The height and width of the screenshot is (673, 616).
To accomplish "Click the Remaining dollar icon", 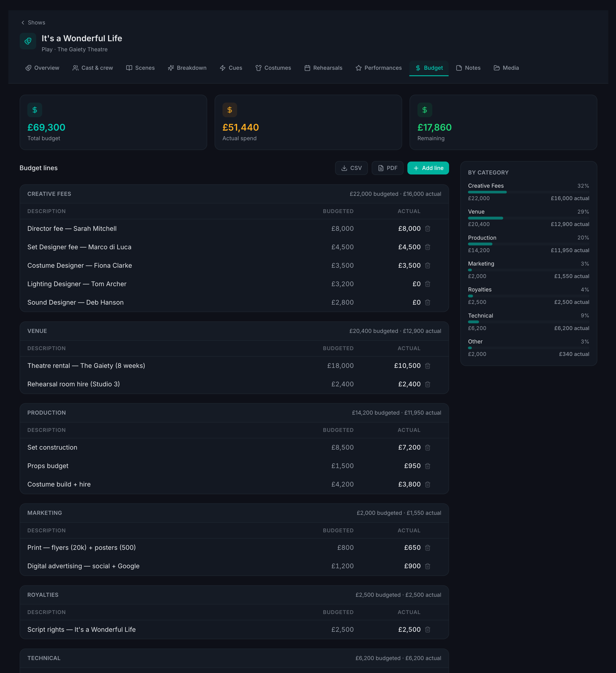I will pos(425,110).
